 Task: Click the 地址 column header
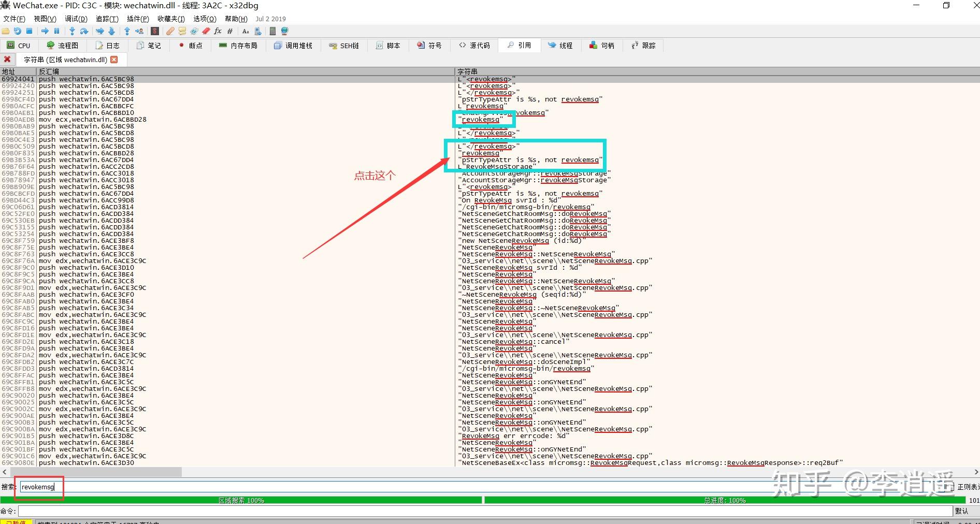pos(18,71)
